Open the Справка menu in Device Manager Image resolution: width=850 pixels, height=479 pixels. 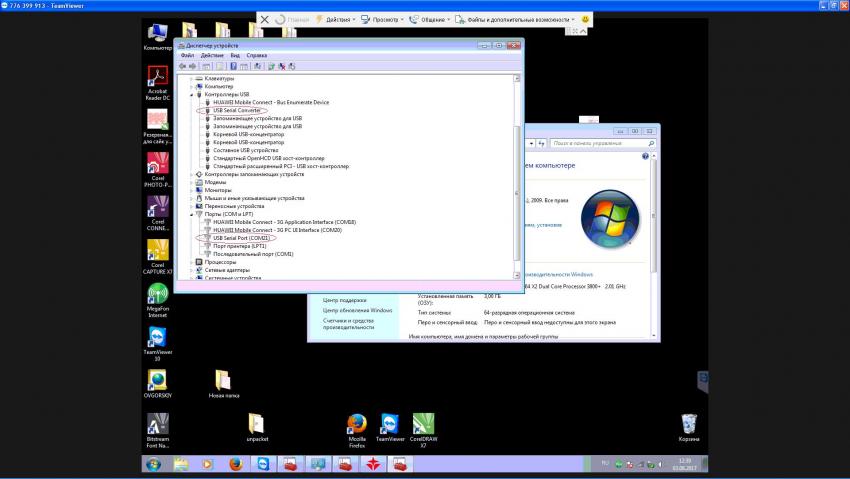coord(256,55)
